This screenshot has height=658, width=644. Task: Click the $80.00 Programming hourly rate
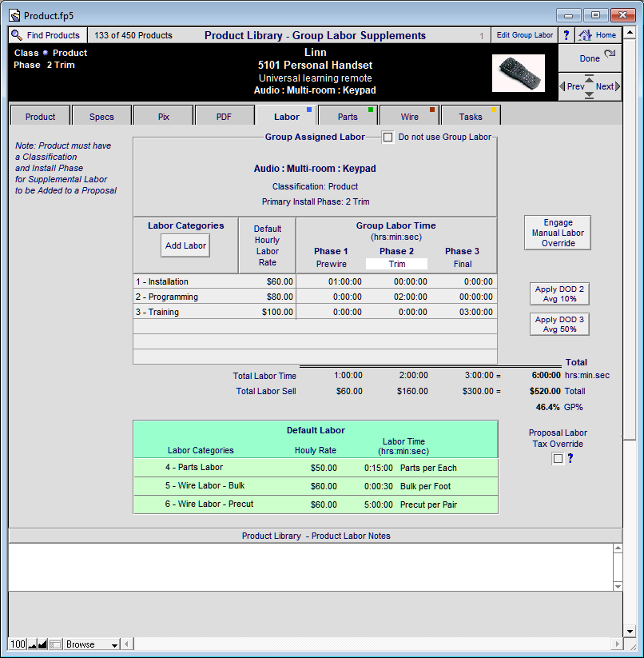point(280,297)
